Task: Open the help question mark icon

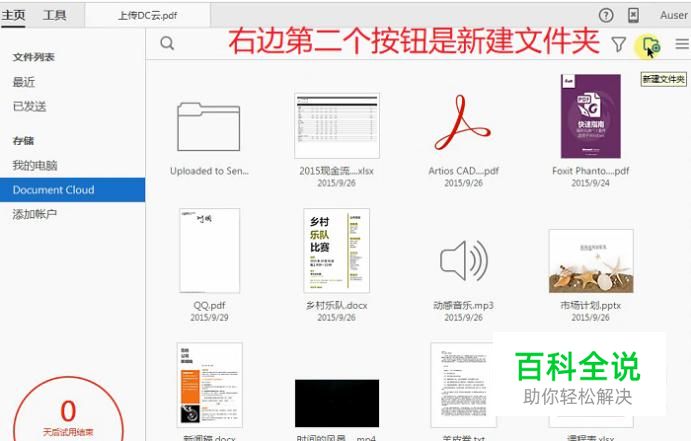Action: [x=606, y=15]
